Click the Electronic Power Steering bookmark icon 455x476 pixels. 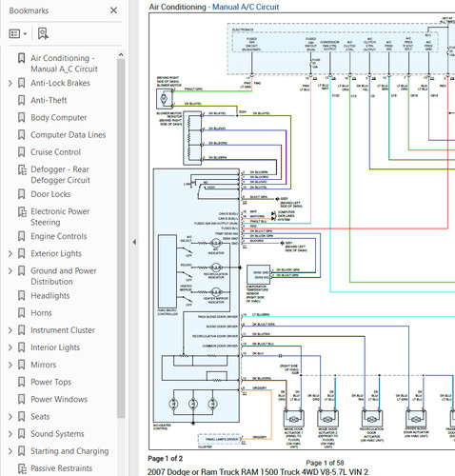[x=22, y=211]
